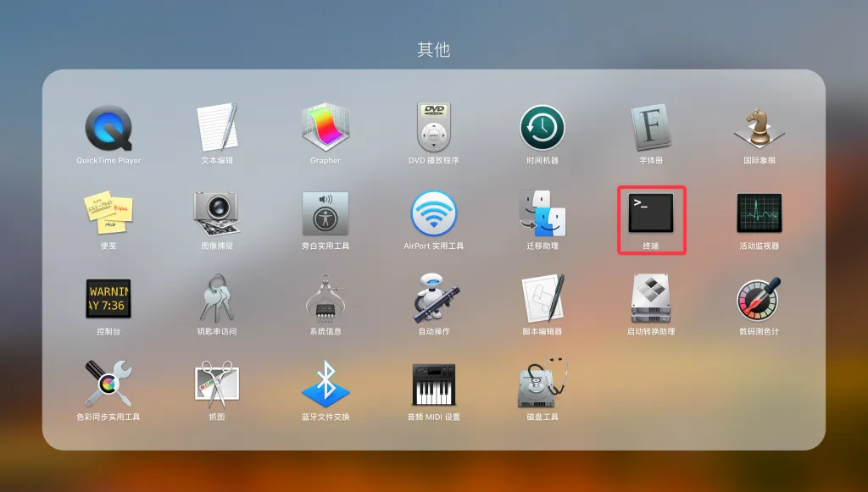Open 时间机器 Time Machine
Image resolution: width=868 pixels, height=492 pixels.
542,128
